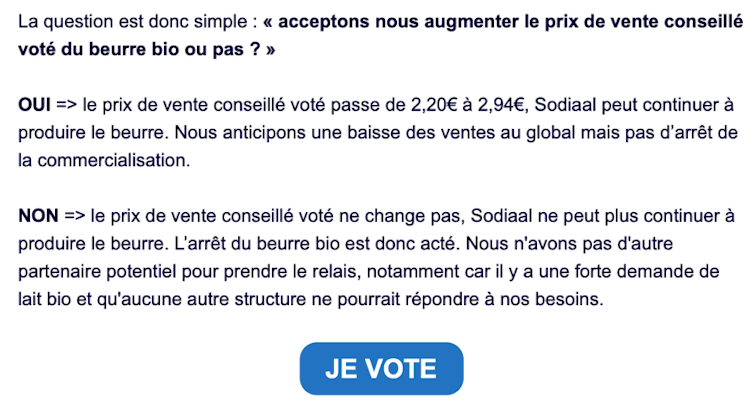Click the phrase 'forte demande de lait bio'
The image size is (754, 405).
pos(369,286)
